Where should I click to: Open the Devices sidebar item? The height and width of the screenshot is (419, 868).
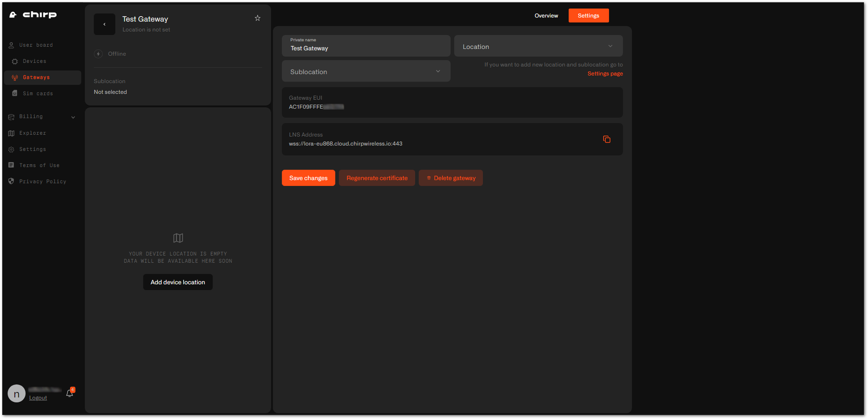tap(34, 61)
